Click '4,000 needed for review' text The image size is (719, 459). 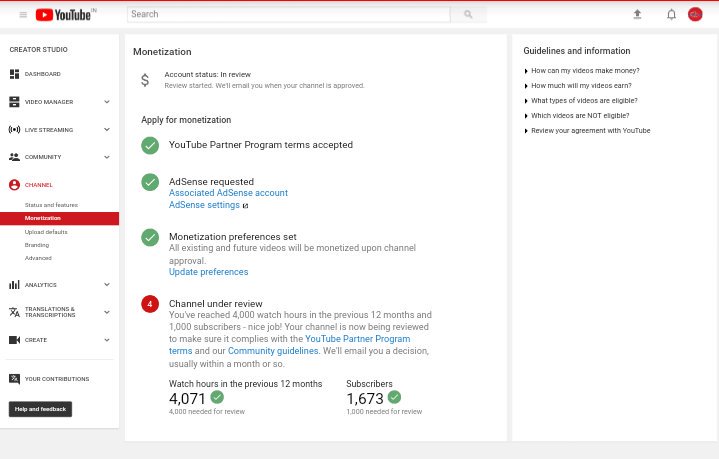[x=207, y=412]
